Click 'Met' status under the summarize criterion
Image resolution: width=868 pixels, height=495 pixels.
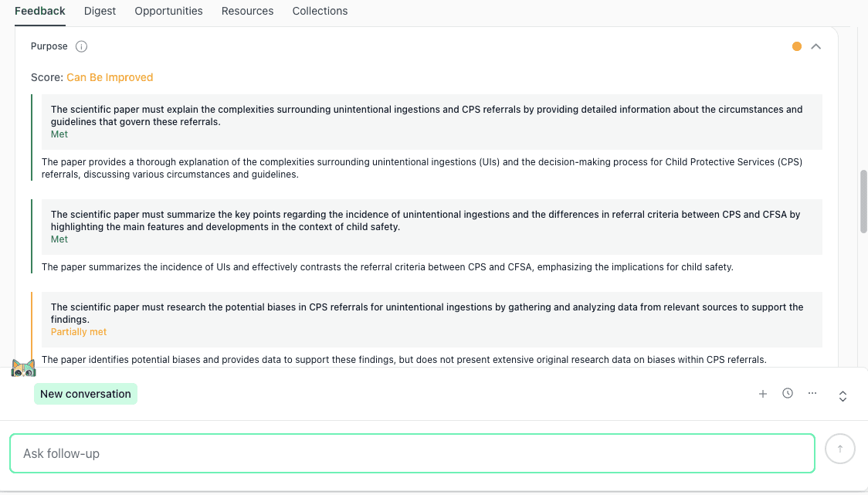pyautogui.click(x=59, y=239)
